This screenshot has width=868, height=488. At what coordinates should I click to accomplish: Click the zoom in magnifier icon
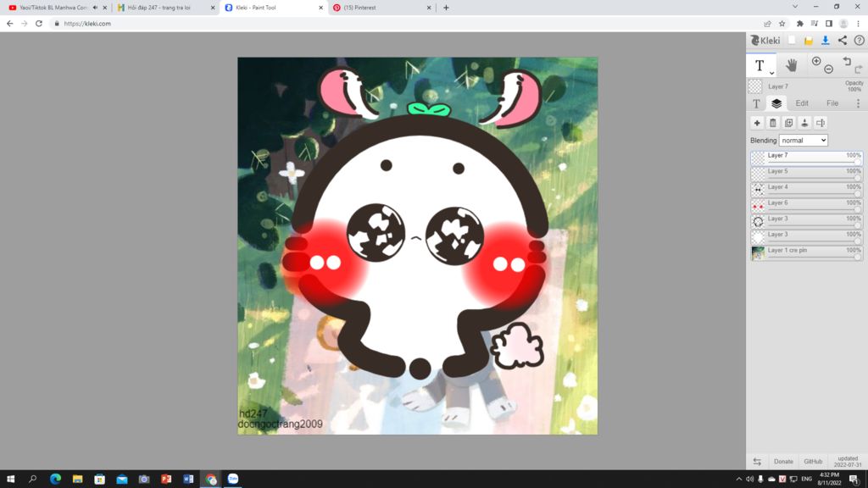(816, 61)
